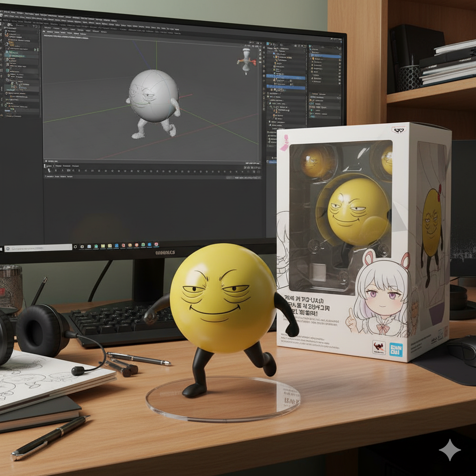Click the keyframe track in the timeline
This screenshot has width=476, height=476.
click(153, 172)
